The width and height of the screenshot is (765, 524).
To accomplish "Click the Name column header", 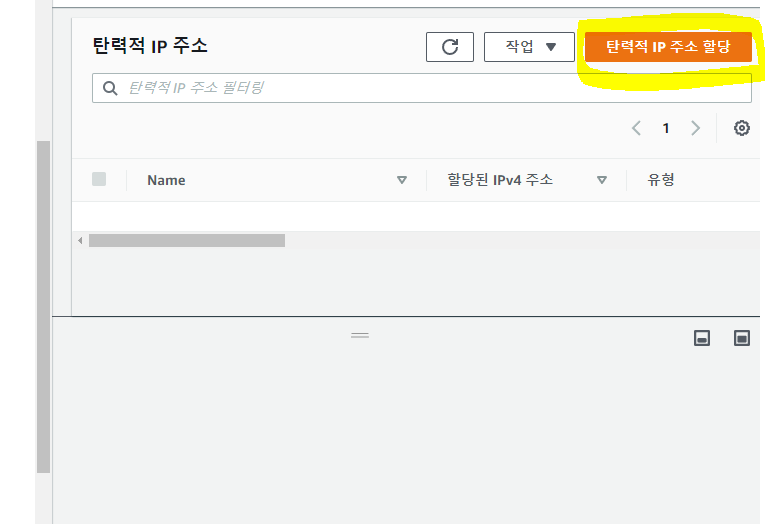I will click(x=166, y=180).
